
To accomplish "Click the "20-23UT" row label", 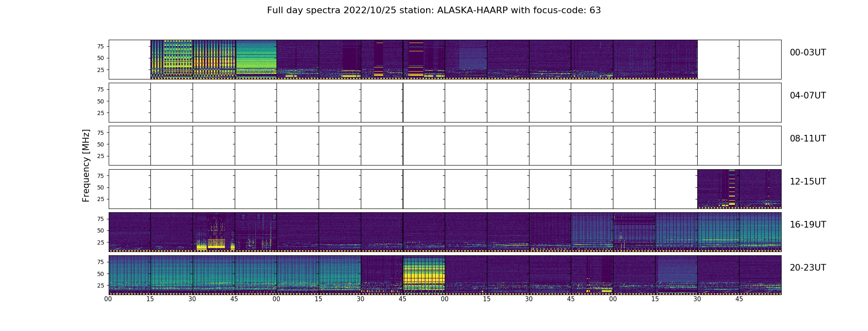I will pos(808,268).
